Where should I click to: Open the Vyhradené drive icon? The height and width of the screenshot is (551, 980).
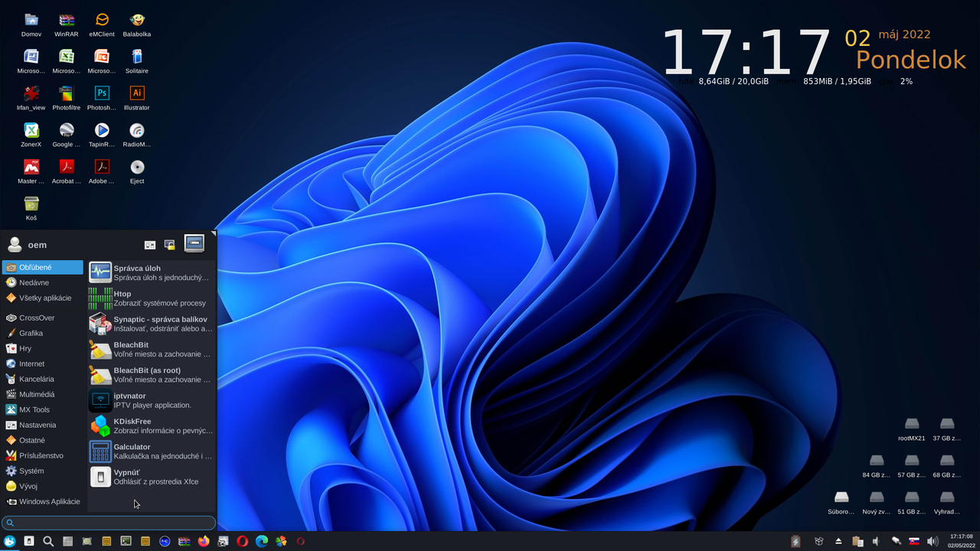click(947, 502)
